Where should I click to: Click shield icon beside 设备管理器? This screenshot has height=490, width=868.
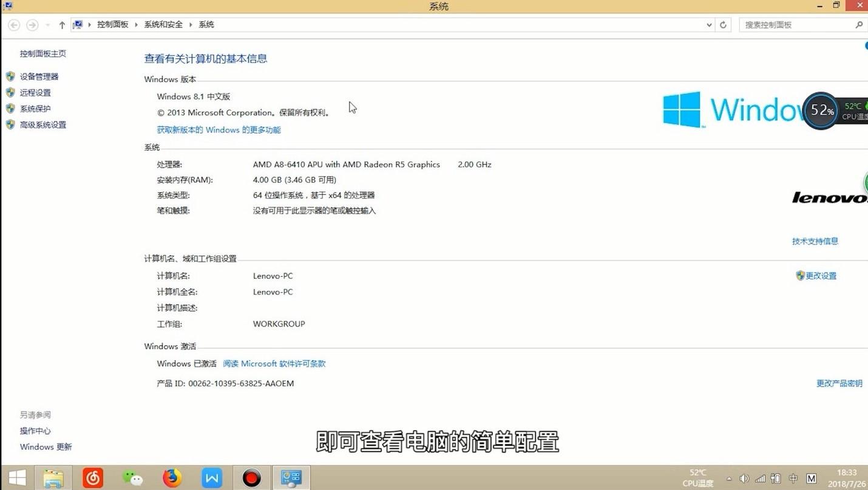10,77
